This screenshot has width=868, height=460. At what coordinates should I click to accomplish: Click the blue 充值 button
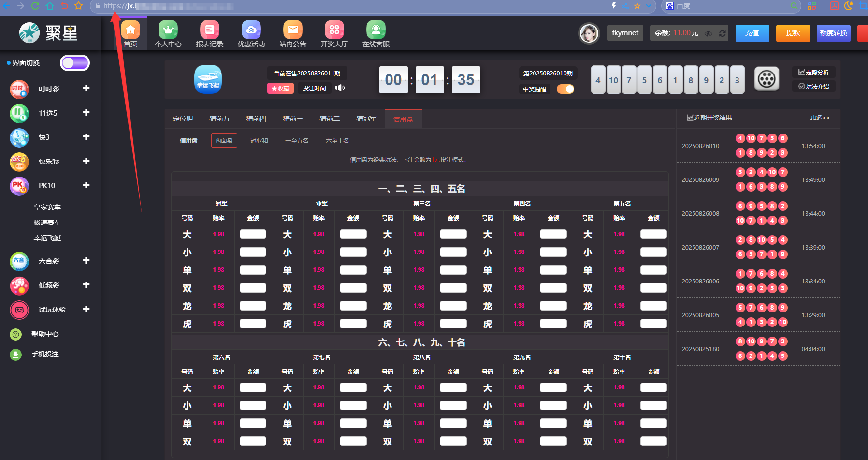coord(752,33)
